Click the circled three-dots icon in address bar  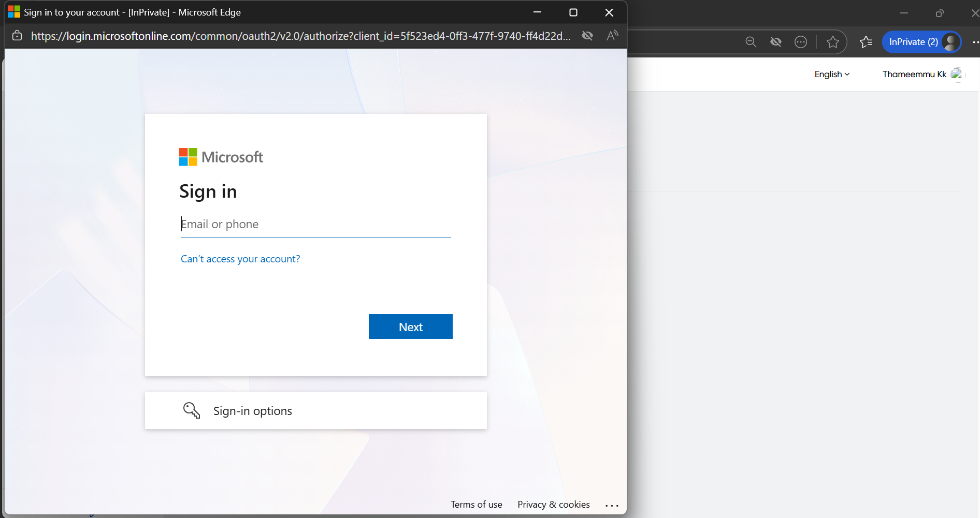point(801,42)
